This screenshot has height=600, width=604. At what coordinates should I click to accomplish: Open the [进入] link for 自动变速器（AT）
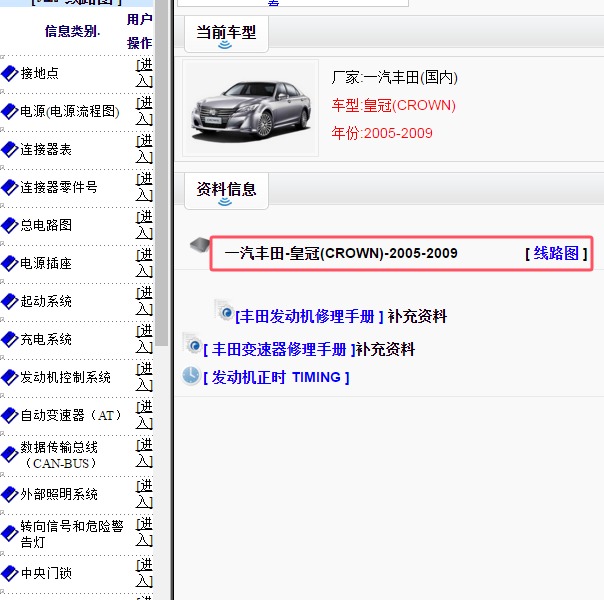144,415
